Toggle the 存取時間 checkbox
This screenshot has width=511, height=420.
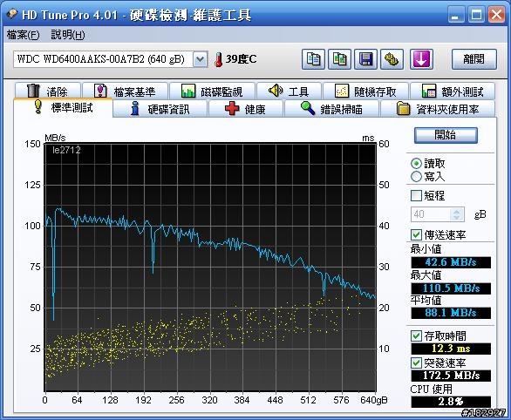[x=416, y=335]
